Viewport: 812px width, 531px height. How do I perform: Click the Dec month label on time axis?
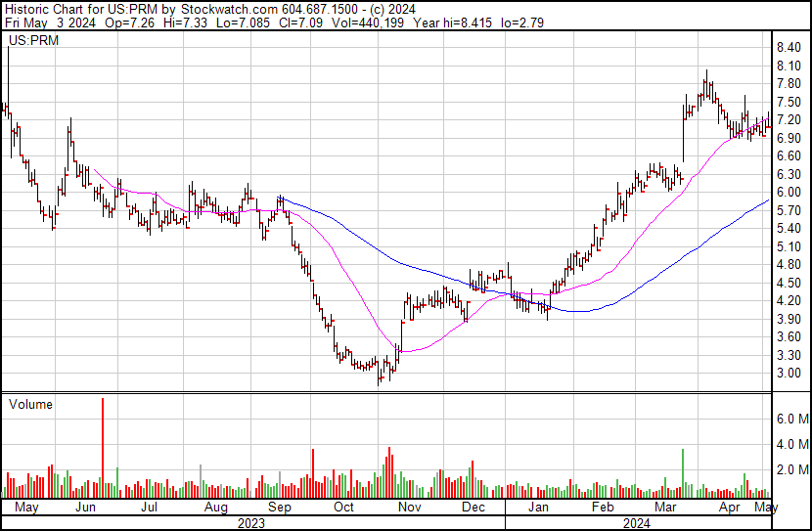click(473, 508)
